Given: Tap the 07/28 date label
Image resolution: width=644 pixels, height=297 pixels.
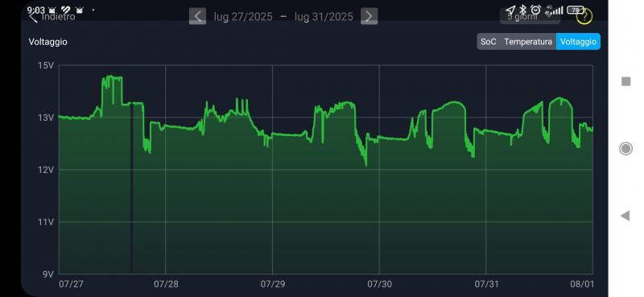Looking at the screenshot, I should click(166, 284).
